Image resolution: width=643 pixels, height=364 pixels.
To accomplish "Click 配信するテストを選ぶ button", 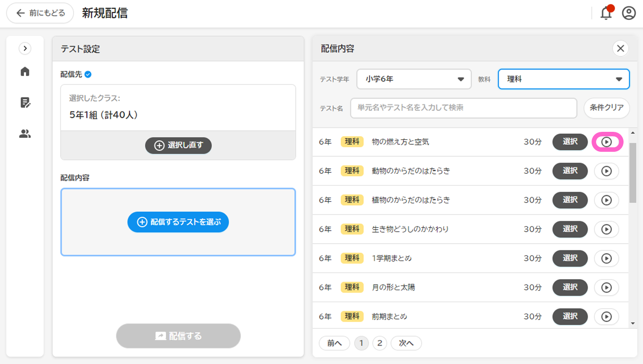I will click(x=178, y=222).
